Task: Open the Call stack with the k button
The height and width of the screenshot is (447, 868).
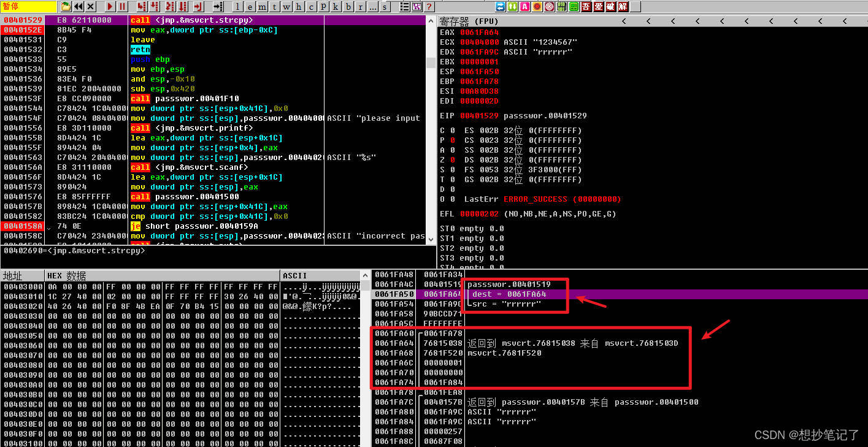Action: click(336, 7)
